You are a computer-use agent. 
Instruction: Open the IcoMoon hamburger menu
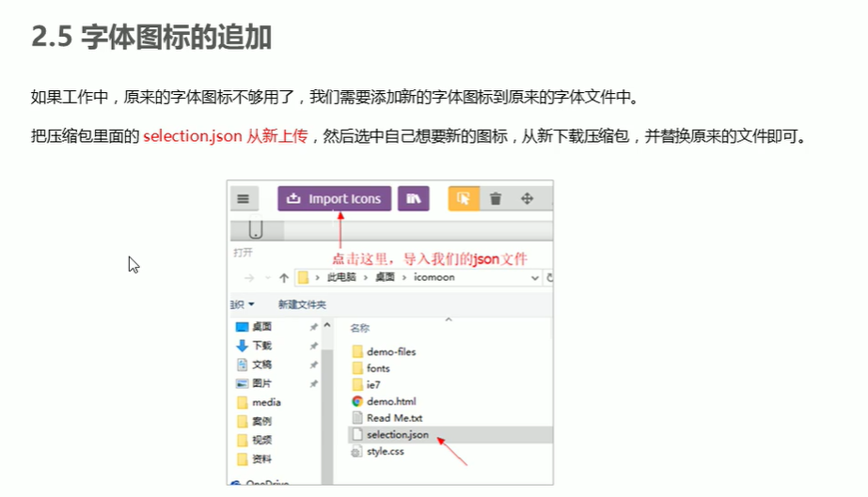[243, 198]
